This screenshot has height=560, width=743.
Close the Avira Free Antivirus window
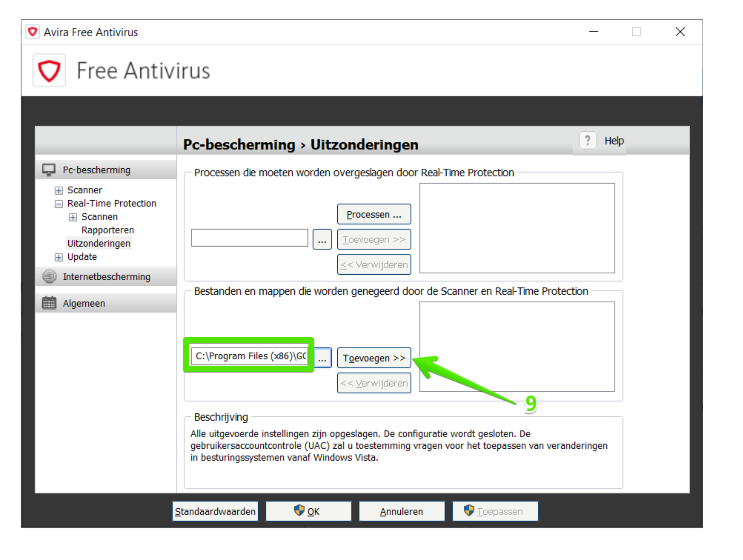(680, 32)
